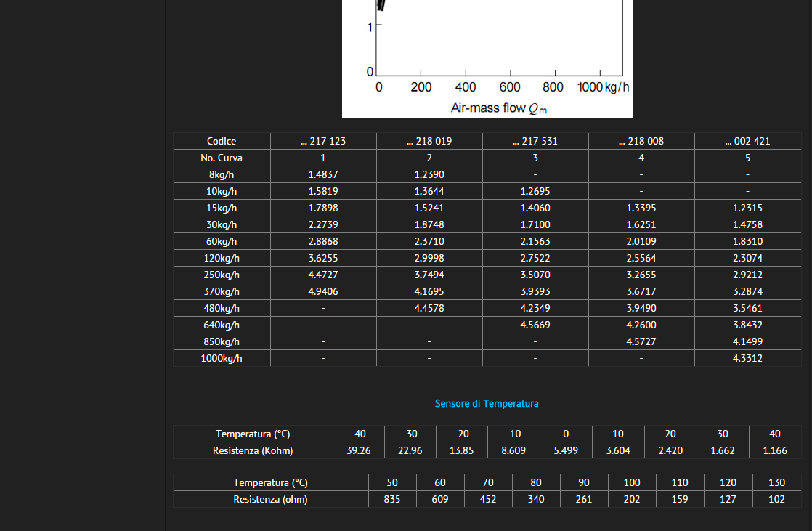Click value 3.6255 in 120kg/h row
This screenshot has width=812, height=531.
[323, 258]
